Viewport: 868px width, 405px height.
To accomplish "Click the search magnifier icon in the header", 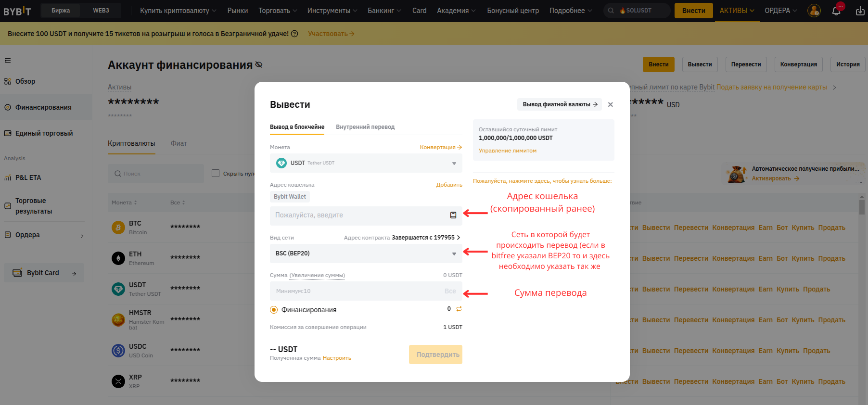I will pyautogui.click(x=611, y=11).
